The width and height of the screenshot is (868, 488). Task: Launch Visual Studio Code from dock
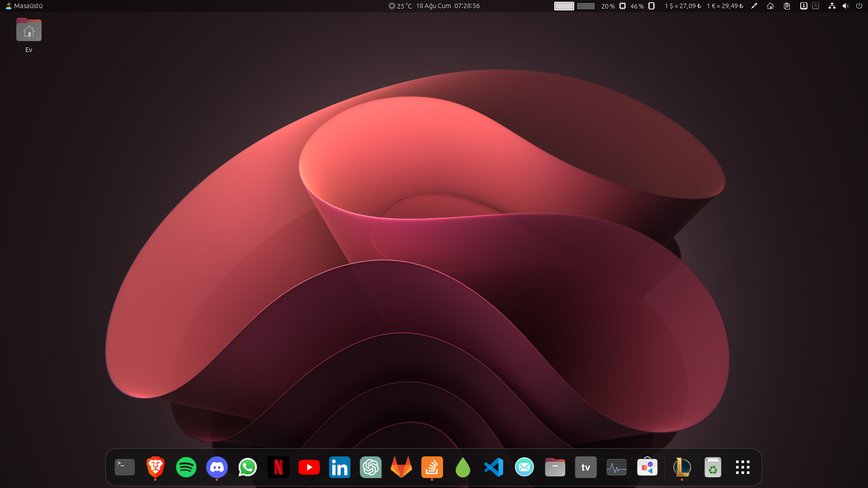494,467
